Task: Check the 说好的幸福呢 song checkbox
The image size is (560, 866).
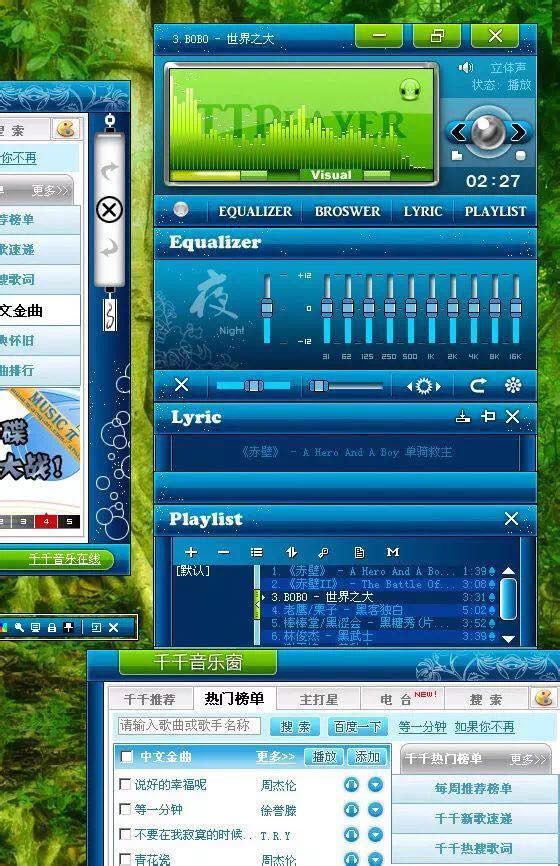Action: [x=125, y=784]
